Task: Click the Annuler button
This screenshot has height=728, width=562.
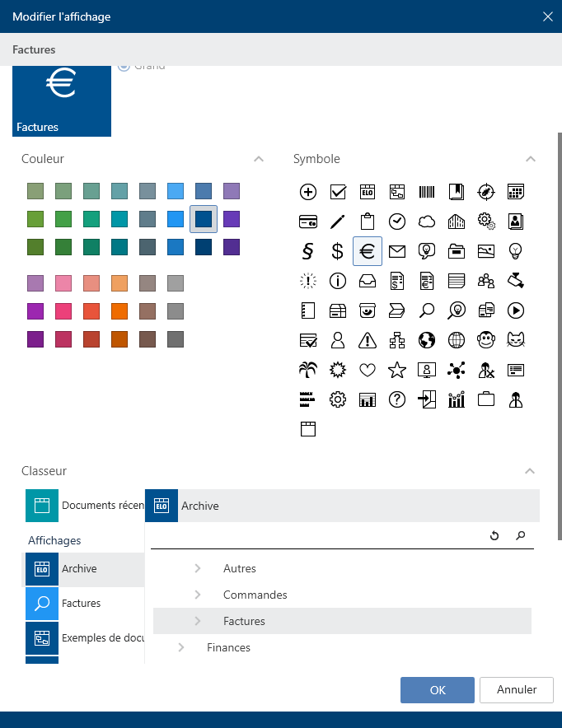Action: (x=517, y=689)
